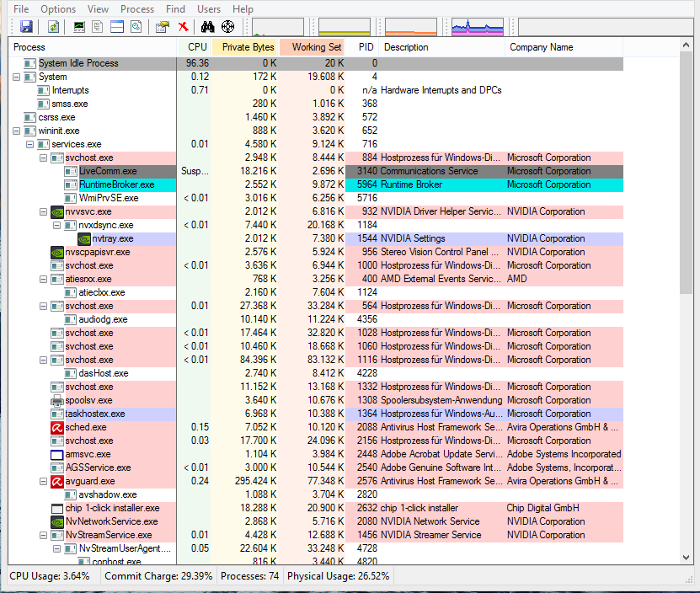Click the window icon beside armsvc.exe

coord(57,455)
